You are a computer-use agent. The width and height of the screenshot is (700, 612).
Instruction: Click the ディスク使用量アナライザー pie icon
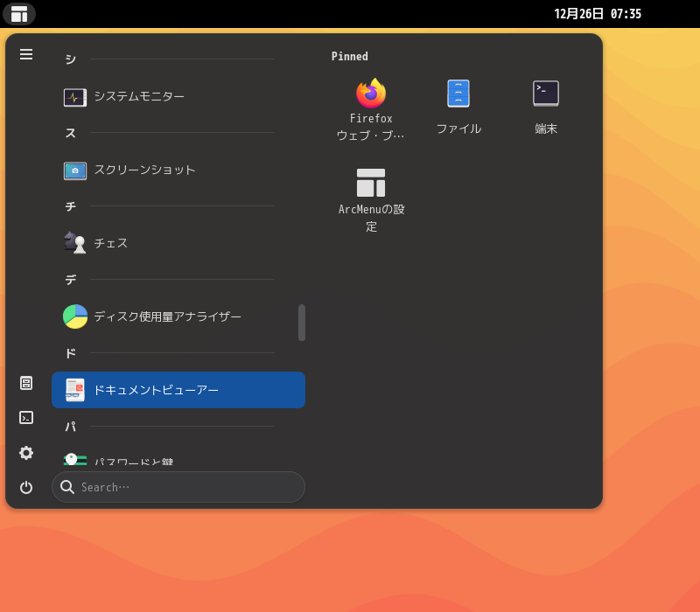[75, 316]
